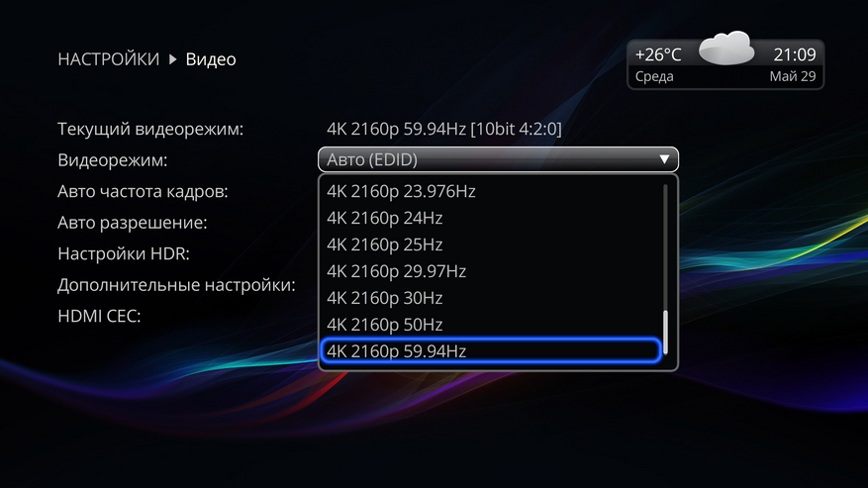Open Дополнительные настройки row
The image size is (868, 488).
pyautogui.click(x=176, y=285)
